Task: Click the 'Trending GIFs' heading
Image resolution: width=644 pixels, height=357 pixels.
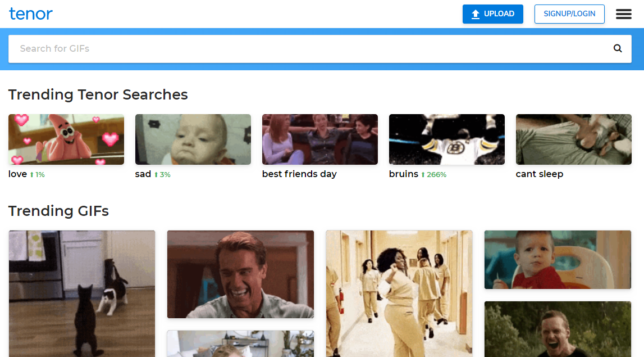Action: pos(59,211)
